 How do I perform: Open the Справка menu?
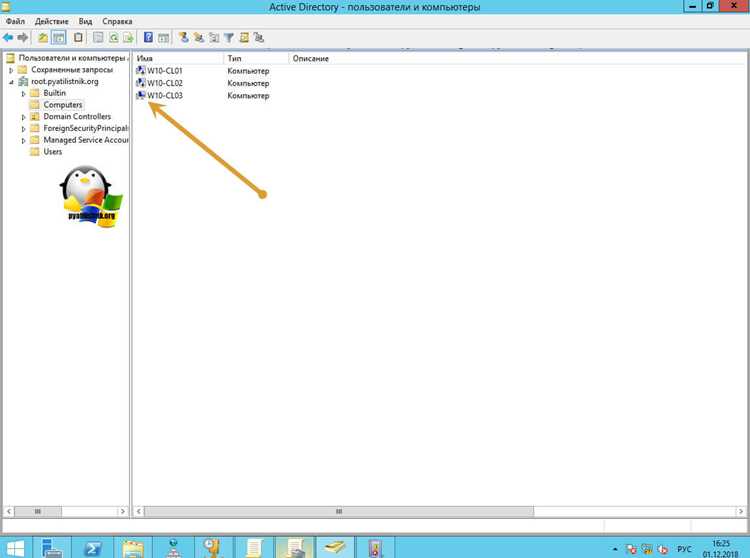117,21
